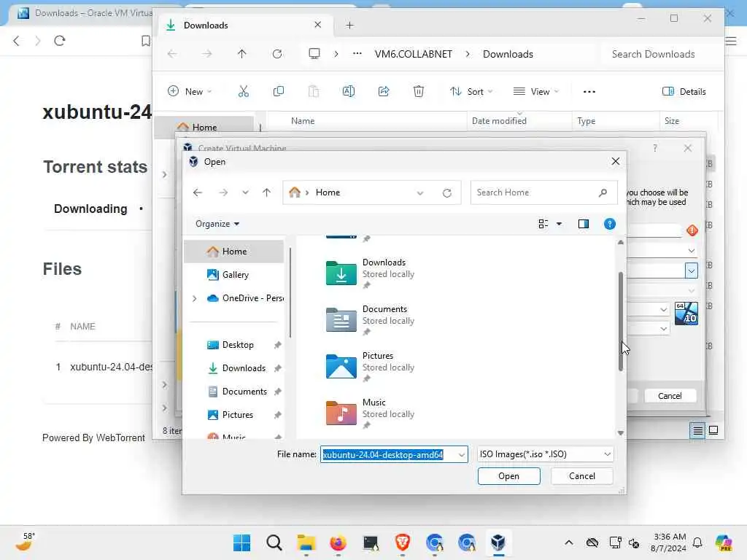Reload the browser page
This screenshot has width=747, height=560.
tap(60, 41)
